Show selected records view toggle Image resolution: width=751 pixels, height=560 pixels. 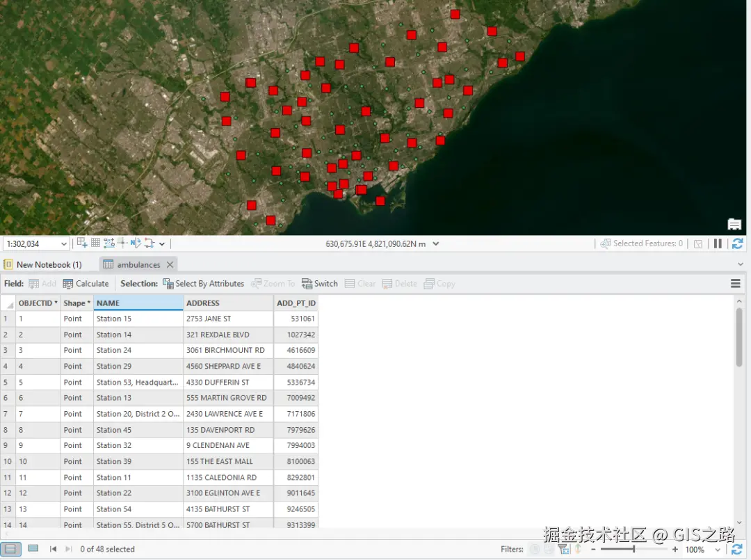coord(33,548)
